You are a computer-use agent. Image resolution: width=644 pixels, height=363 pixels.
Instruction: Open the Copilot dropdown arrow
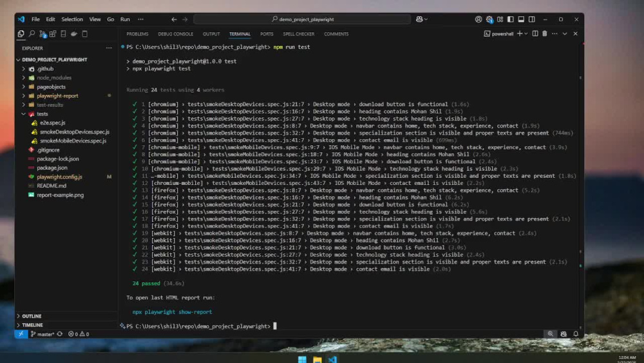point(426,19)
